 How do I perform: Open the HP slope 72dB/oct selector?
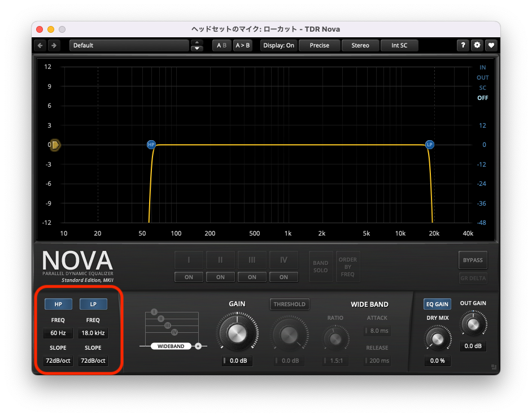pyautogui.click(x=58, y=360)
